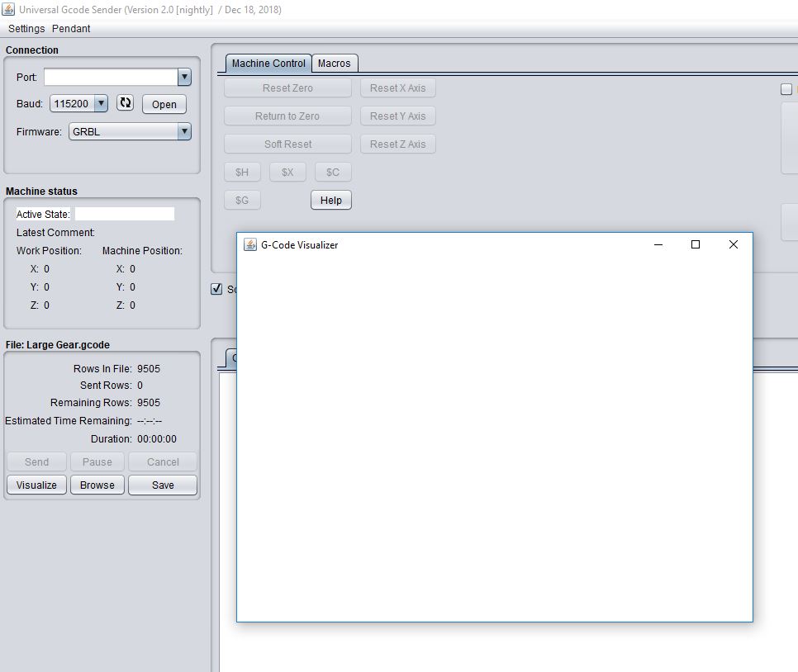The image size is (798, 672).
Task: Click the Machine Position label
Action: tap(142, 250)
